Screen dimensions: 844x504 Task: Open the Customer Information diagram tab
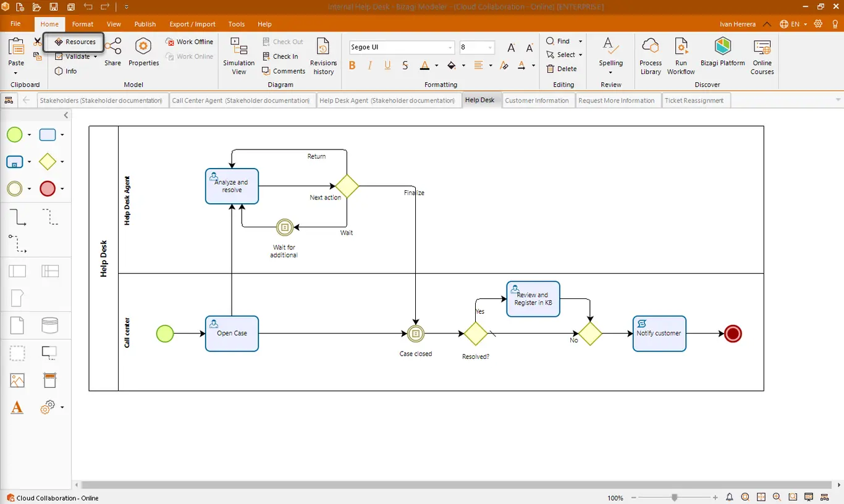click(x=537, y=101)
